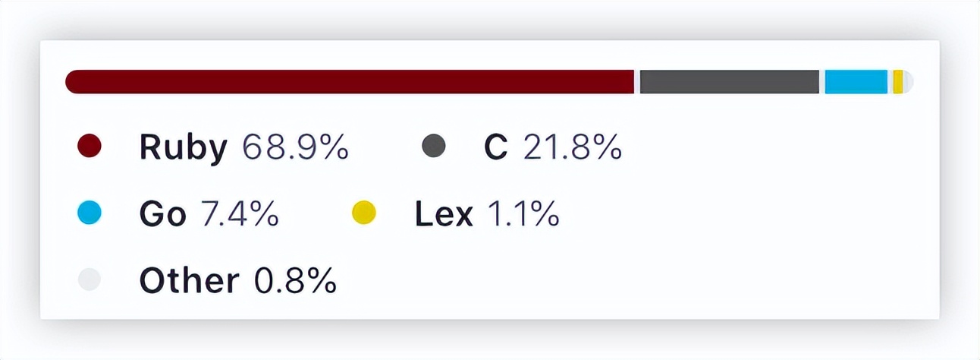980x360 pixels.
Task: Click the gray dot beside C
Action: coord(434,147)
